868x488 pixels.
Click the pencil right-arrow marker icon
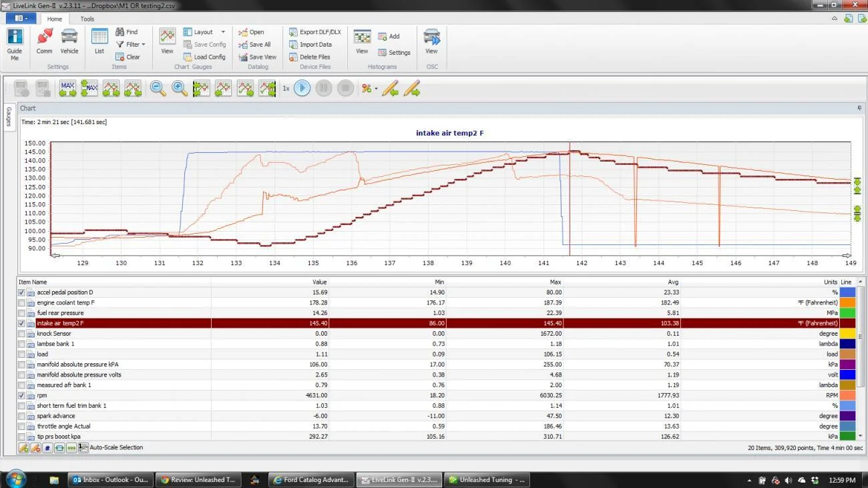coord(412,88)
